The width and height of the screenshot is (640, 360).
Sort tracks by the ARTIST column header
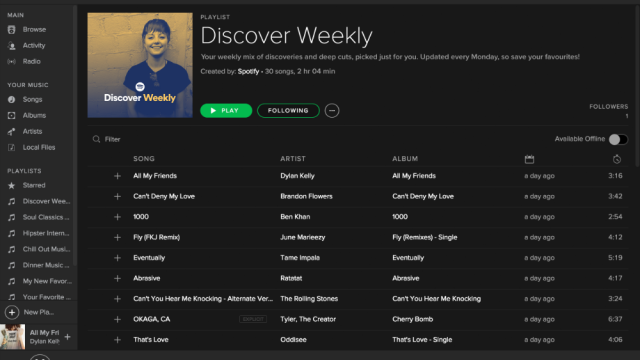[x=293, y=159]
